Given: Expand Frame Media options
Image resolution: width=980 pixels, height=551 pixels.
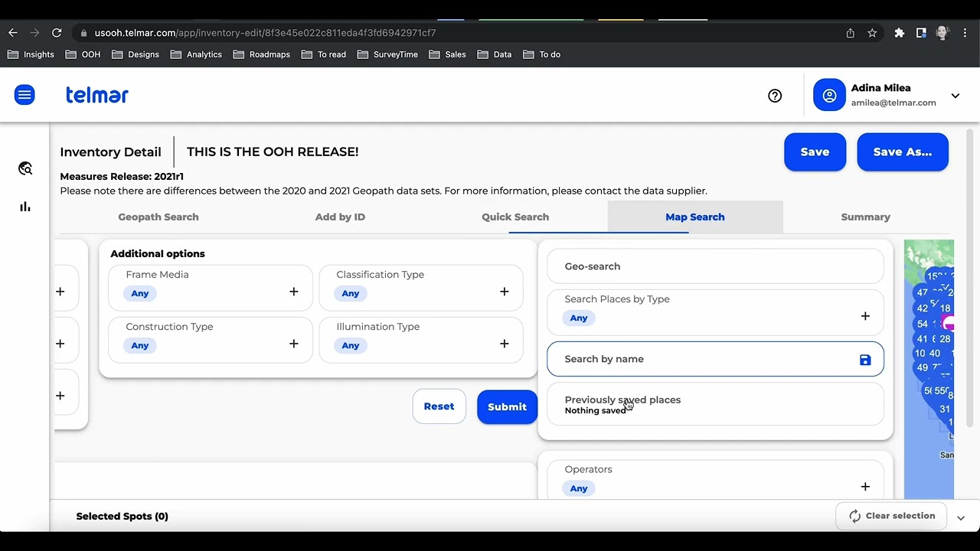Looking at the screenshot, I should (293, 292).
